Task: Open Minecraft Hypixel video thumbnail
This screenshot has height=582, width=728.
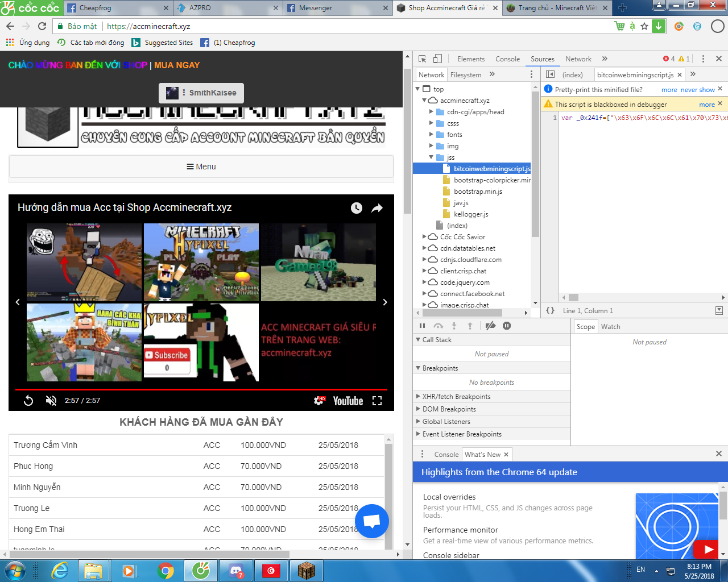Action: click(x=201, y=262)
